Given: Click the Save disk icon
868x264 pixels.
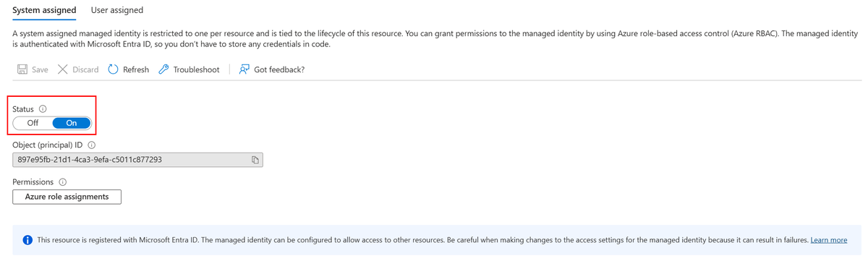Looking at the screenshot, I should click(x=22, y=69).
